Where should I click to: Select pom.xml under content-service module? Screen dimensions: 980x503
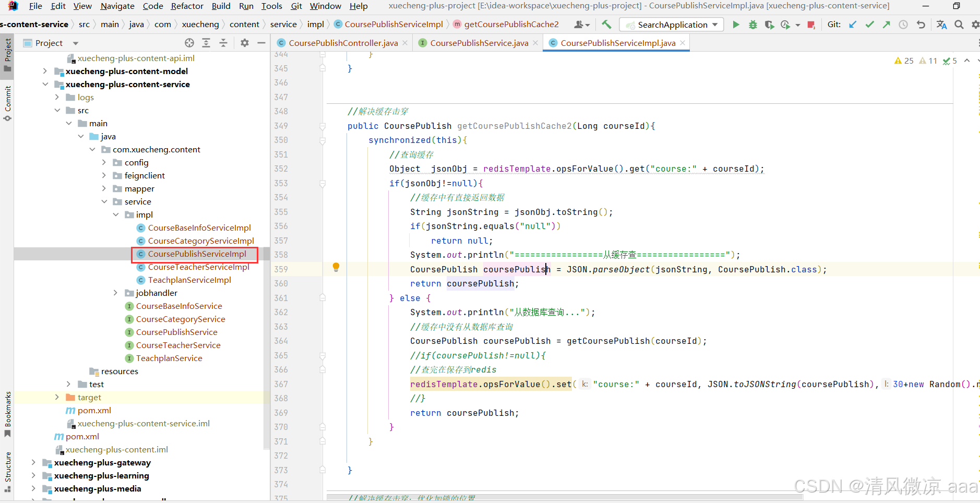94,410
